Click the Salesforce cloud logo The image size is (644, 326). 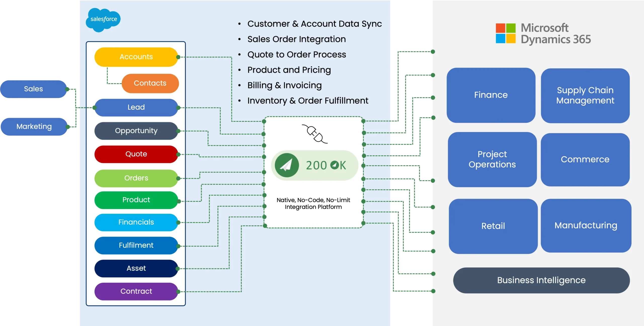103,20
